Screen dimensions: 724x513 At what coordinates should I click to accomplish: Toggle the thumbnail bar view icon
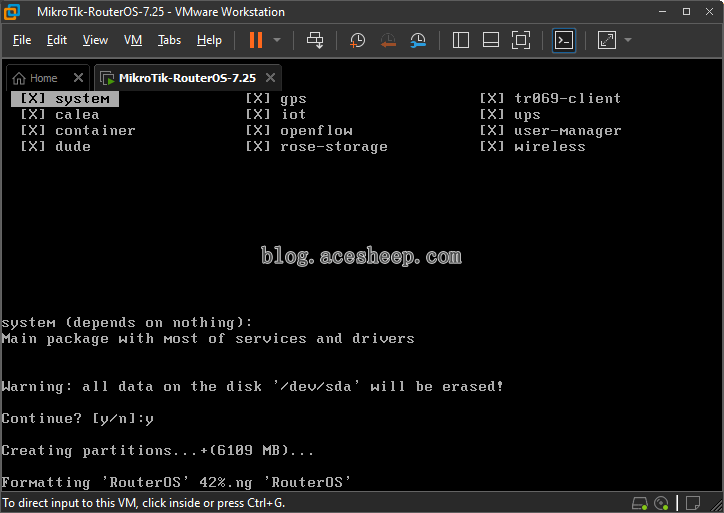pyautogui.click(x=490, y=40)
